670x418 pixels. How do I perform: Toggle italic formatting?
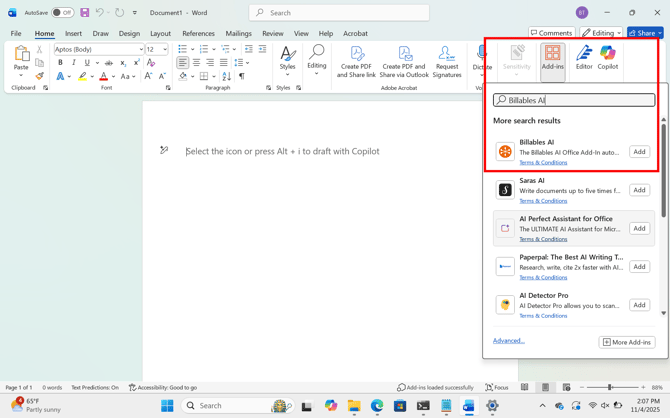click(x=73, y=63)
